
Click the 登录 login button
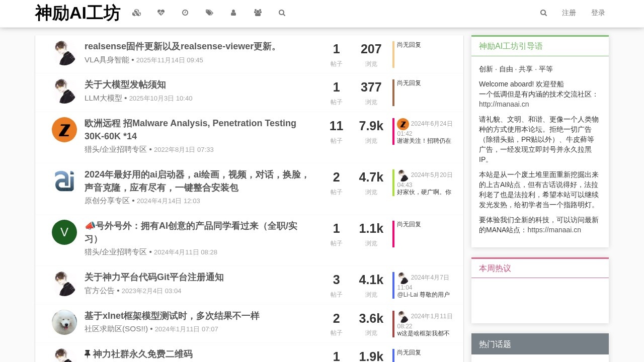tap(598, 13)
